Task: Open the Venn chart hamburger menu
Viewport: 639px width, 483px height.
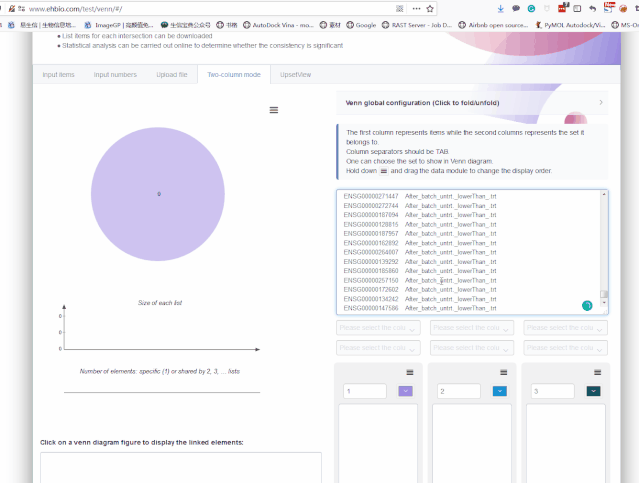Action: pyautogui.click(x=274, y=110)
